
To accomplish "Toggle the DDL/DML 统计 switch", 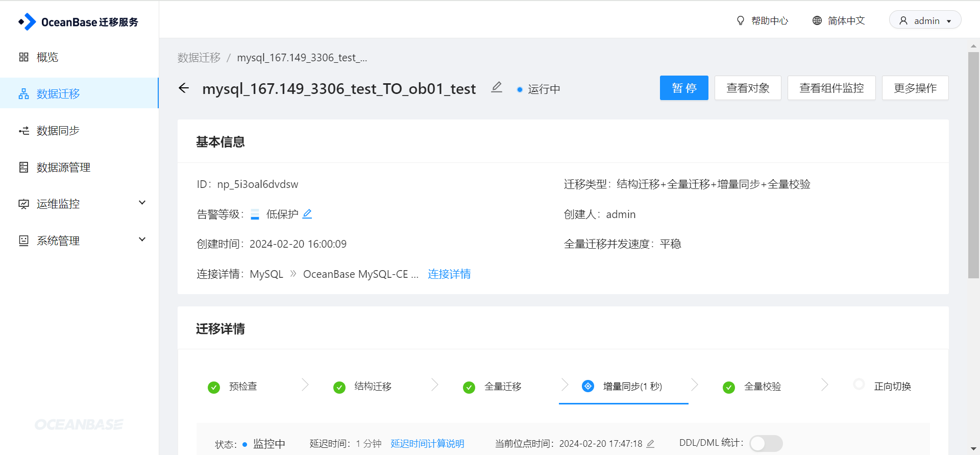I will click(766, 443).
